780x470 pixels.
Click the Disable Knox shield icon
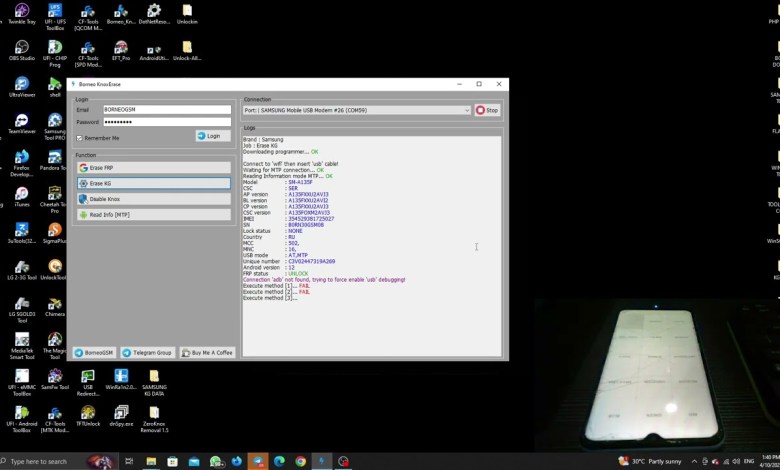84,199
